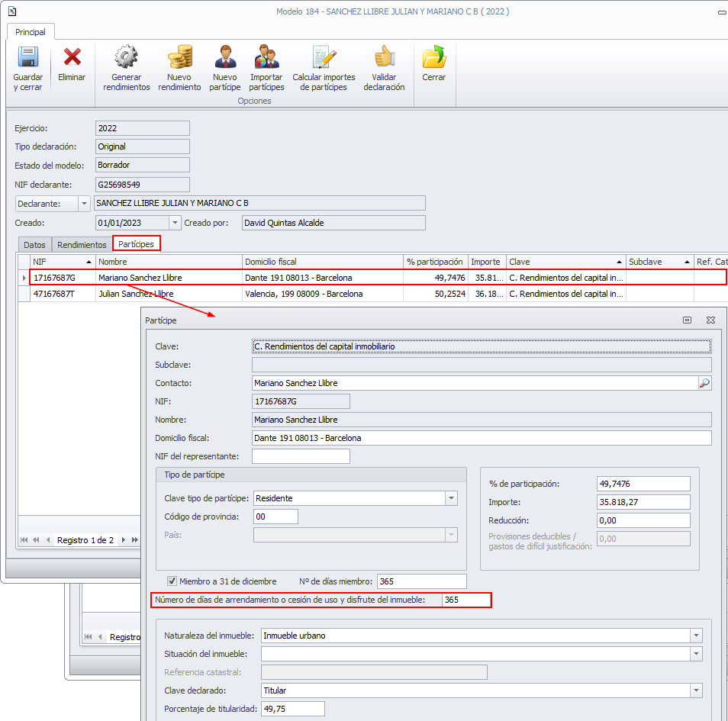Viewport: 728px width, 721px height.
Task: Go to first record in background window navigator
Action: pos(89,636)
